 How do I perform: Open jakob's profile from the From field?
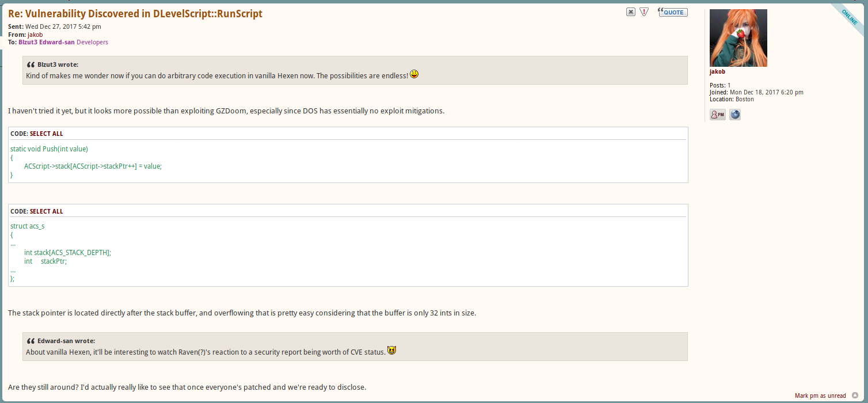tap(35, 34)
